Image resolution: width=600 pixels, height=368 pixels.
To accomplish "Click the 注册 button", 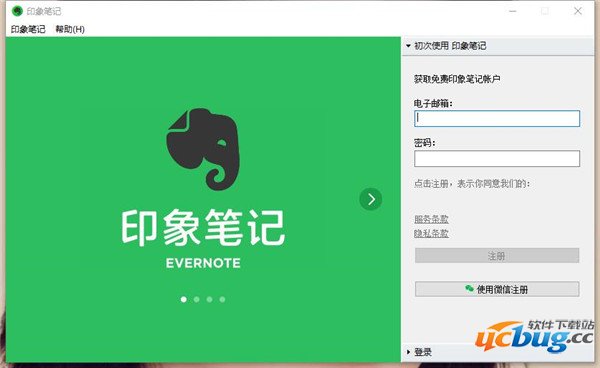I will click(x=497, y=256).
